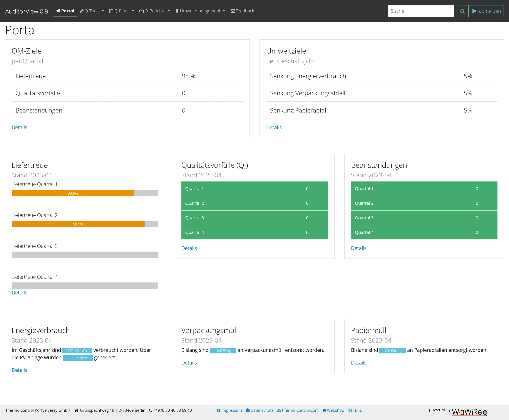Click the AuditorView 0.9 brand link

tap(27, 11)
